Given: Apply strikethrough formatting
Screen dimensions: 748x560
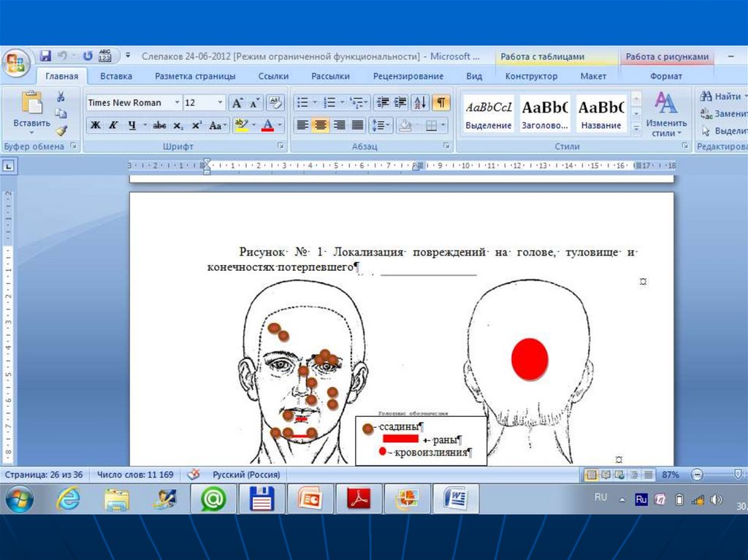Looking at the screenshot, I should pyautogui.click(x=159, y=126).
